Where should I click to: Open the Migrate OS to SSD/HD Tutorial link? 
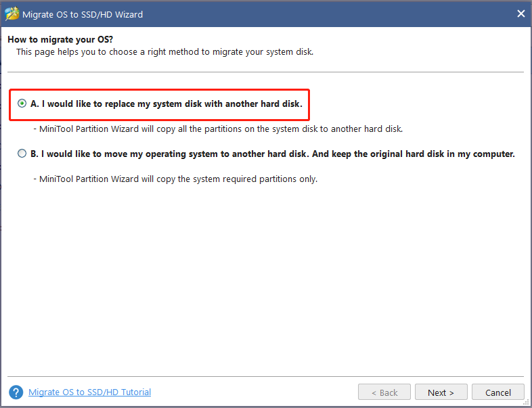(x=89, y=392)
